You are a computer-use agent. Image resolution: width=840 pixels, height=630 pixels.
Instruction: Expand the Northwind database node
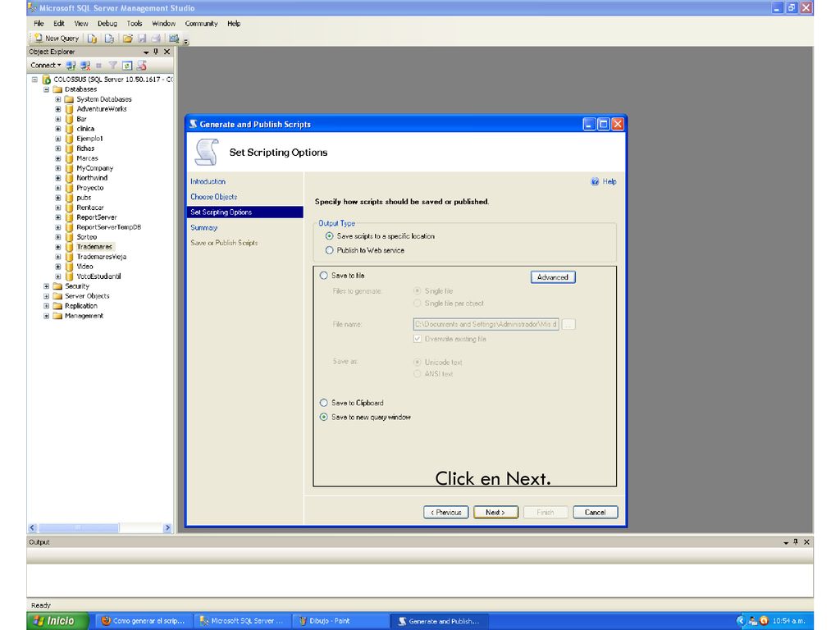coord(58,178)
